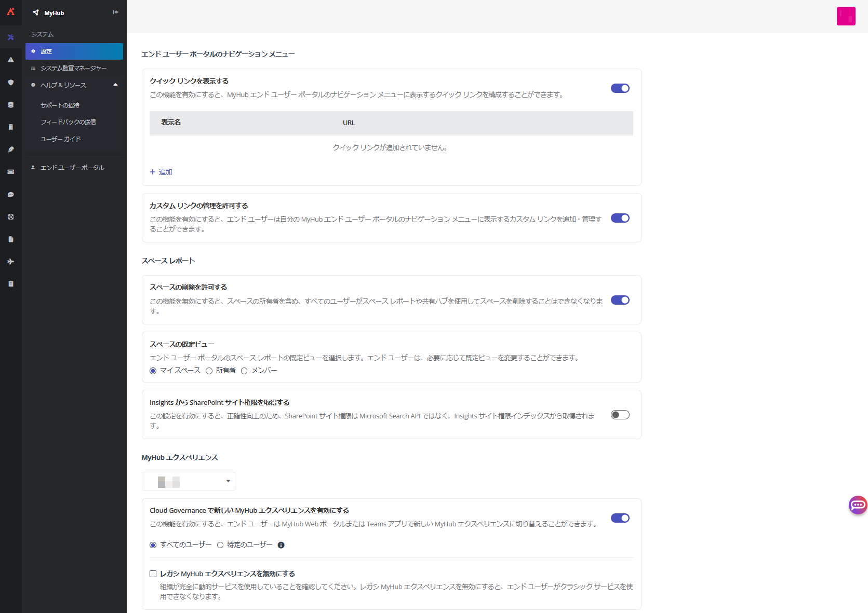
Task: Select the すべてのユーザー radio button
Action: [x=153, y=545]
